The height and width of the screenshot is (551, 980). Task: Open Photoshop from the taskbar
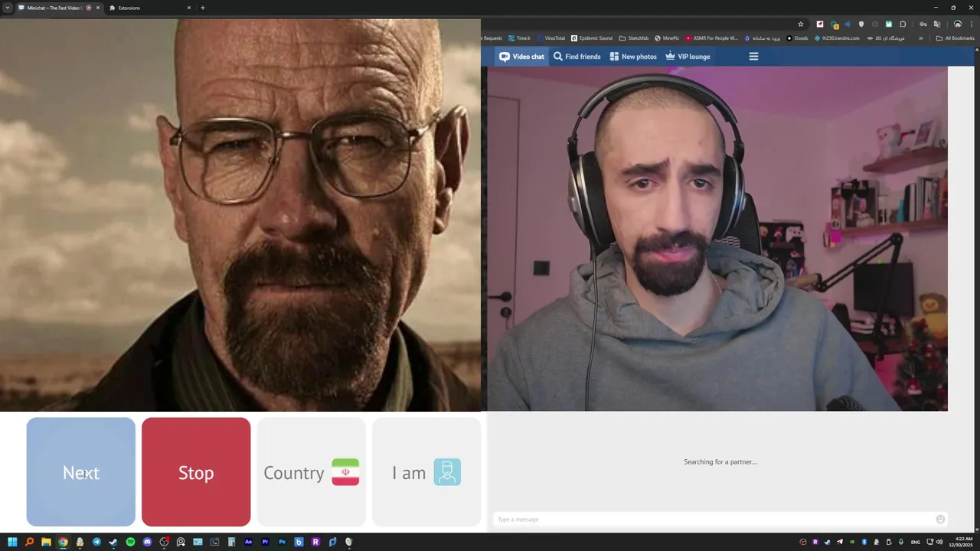click(282, 542)
